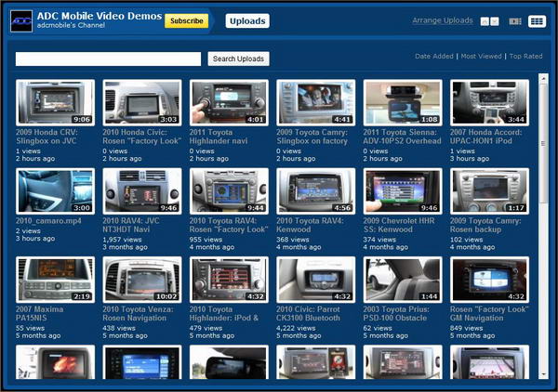558x392 pixels.
Task: Open 2010 Toyota Highlander iPod thumbnail
Action: (229, 280)
